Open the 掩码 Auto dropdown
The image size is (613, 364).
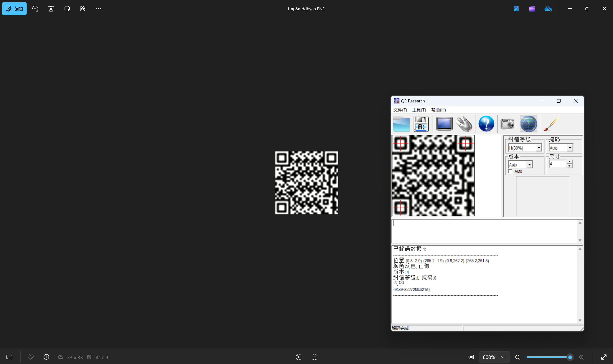[x=570, y=148]
